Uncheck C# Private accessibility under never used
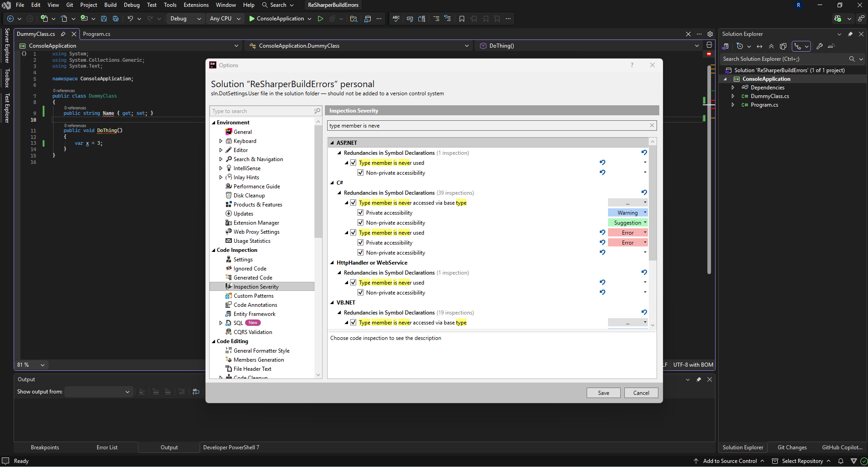Viewport: 868px width, 467px height. click(361, 243)
